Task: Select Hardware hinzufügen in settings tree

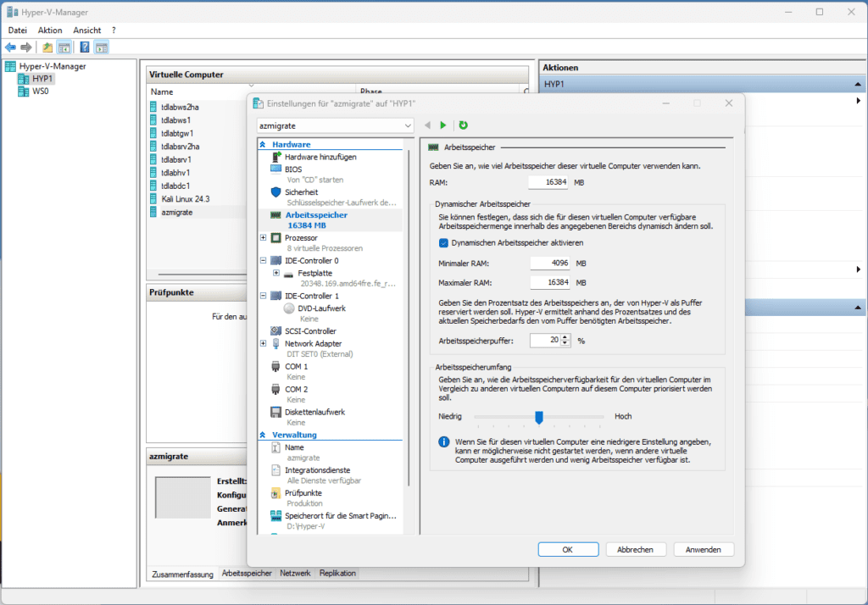Action: [x=320, y=157]
